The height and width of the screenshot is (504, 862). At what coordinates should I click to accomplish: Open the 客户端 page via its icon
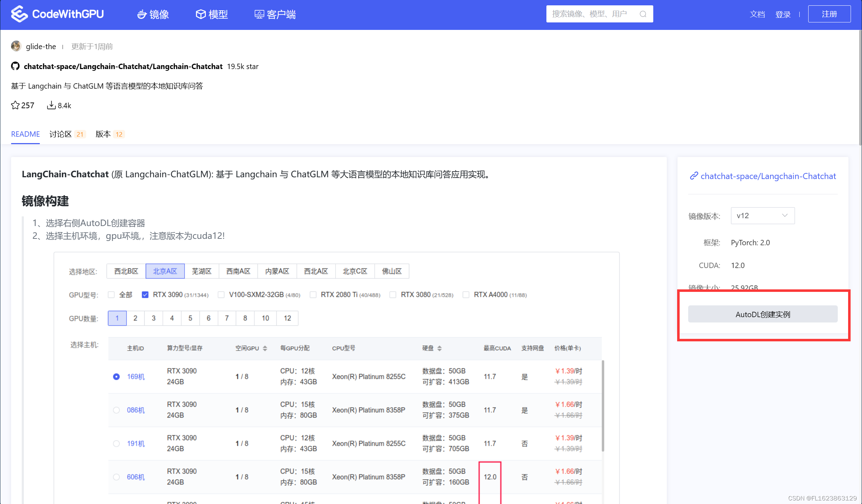pos(259,14)
